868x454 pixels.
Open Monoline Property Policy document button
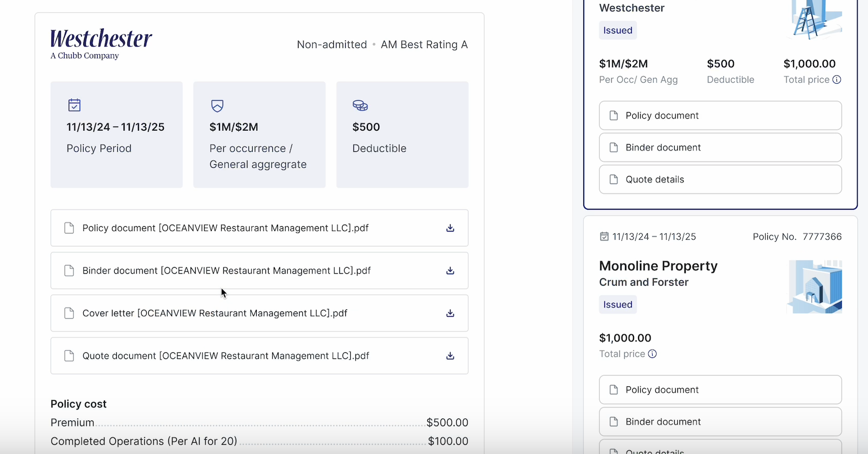tap(720, 390)
